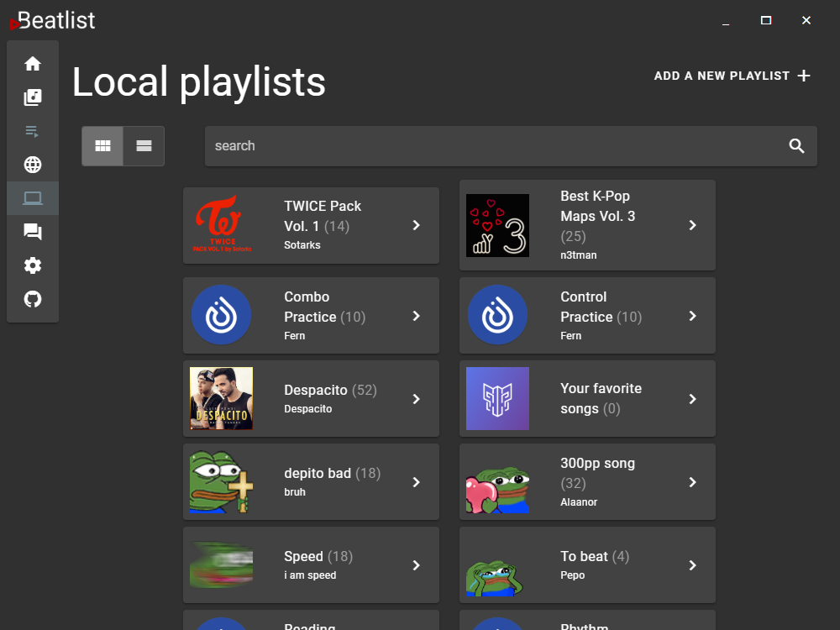Screen dimensions: 840x630
Task: Expand To beat playlist chevron
Action: pos(693,565)
